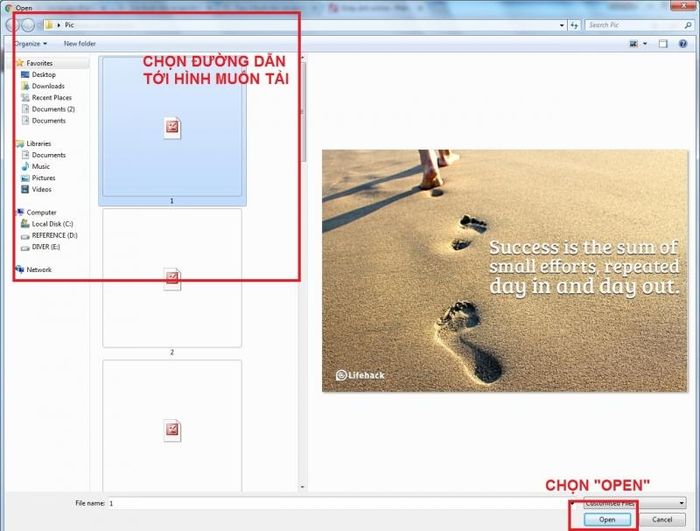Open the file type filter dropdown
Screen dimensions: 700x531
pos(635,503)
